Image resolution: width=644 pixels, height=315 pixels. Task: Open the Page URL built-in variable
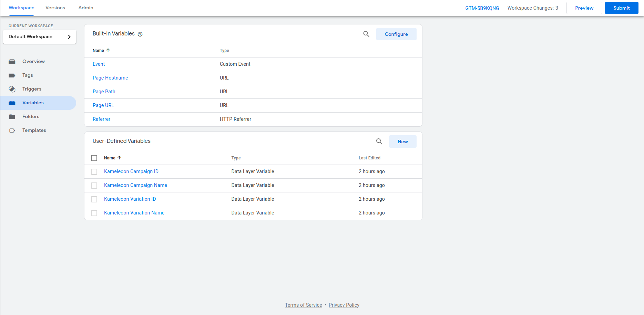click(103, 105)
